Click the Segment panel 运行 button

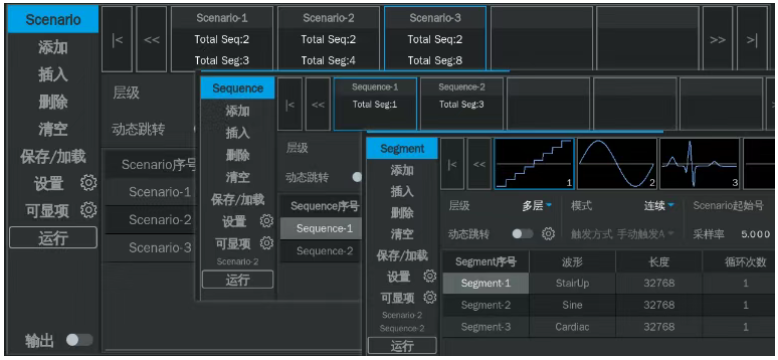pyautogui.click(x=402, y=346)
